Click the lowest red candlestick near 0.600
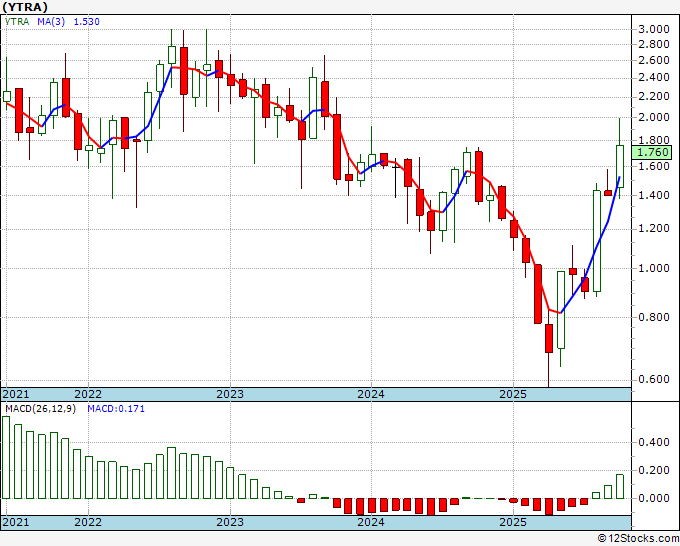Screen dimensions: 680x546 point(549,338)
